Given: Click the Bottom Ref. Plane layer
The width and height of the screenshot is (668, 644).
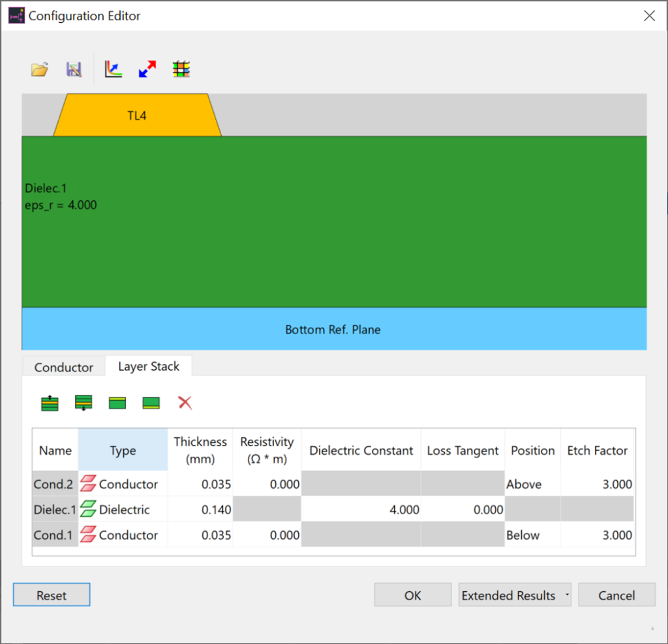Looking at the screenshot, I should tap(334, 329).
